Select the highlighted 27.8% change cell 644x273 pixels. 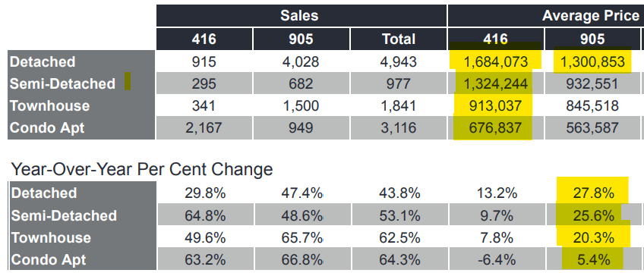[x=592, y=193]
